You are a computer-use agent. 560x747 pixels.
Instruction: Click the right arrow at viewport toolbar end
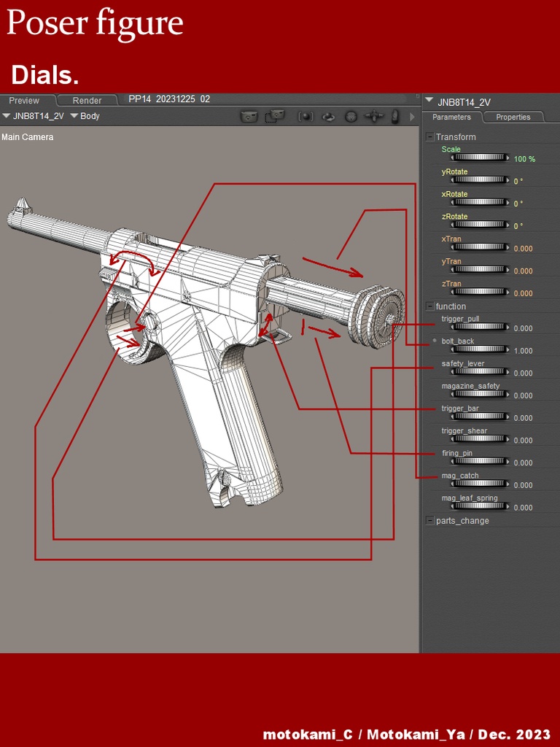(412, 116)
